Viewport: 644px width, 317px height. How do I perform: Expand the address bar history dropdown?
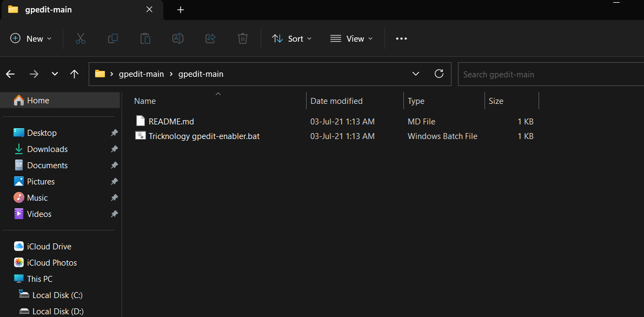pyautogui.click(x=415, y=74)
